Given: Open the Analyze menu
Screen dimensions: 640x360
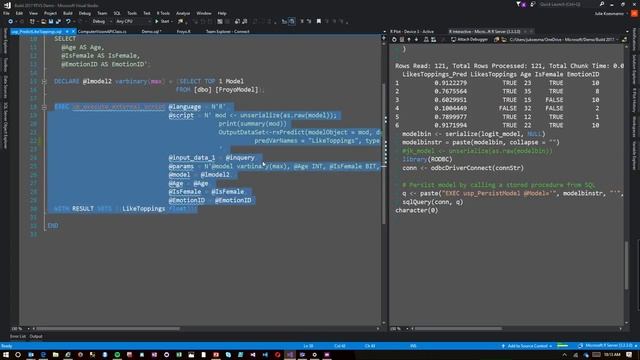Looking at the screenshot, I should point(183,13).
